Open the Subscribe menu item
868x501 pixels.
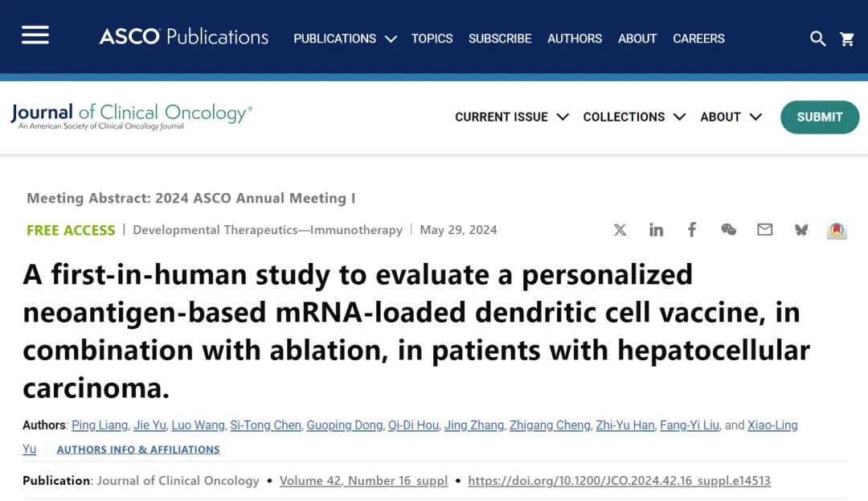click(x=500, y=39)
